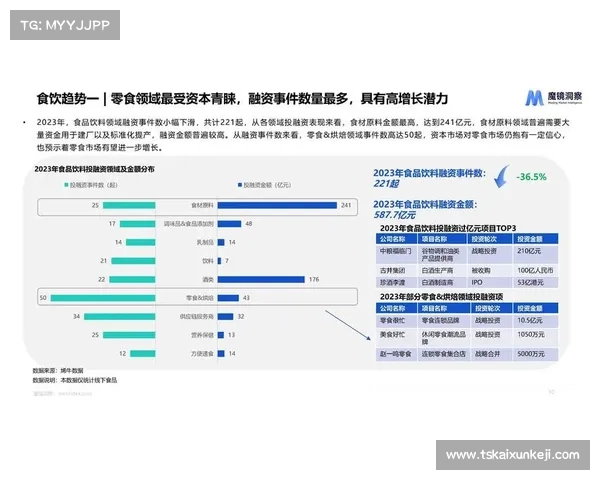Click the blue 投融资金额 legend square
Image resolution: width=600 pixels, height=480 pixels.
pyautogui.click(x=240, y=185)
